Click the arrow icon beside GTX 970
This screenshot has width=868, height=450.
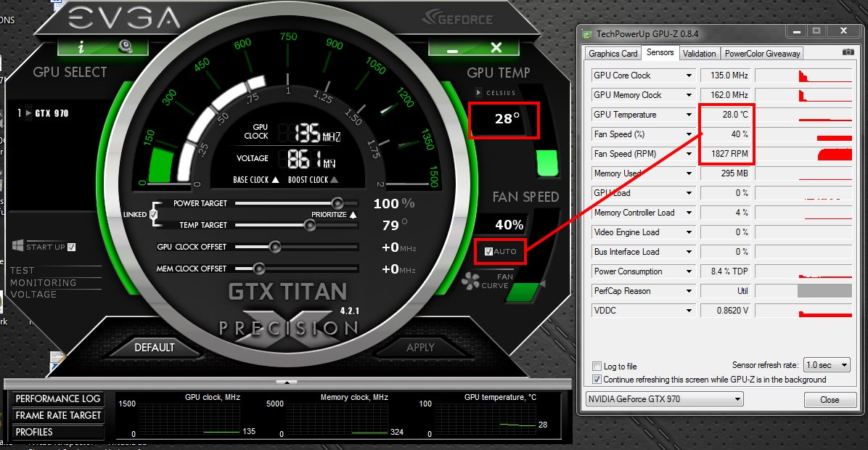click(x=28, y=113)
